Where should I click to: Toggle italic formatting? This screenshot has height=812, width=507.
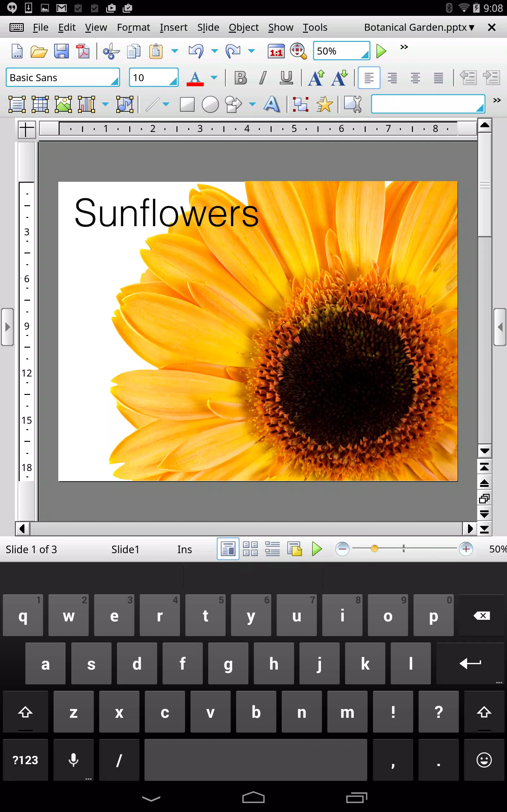[x=263, y=78]
